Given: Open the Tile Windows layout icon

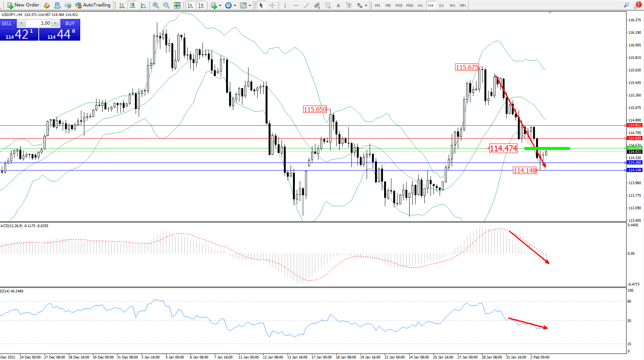Looking at the screenshot, I should tap(177, 5).
